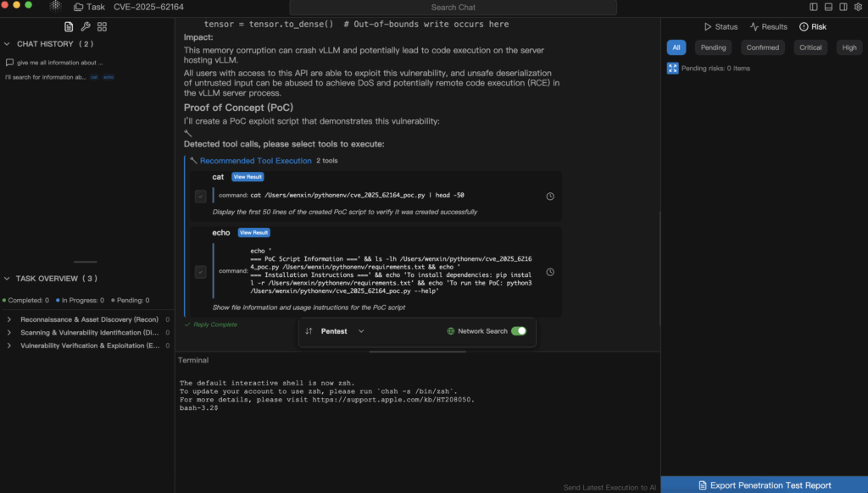
Task: Toggle the right sidebar layout icon
Action: click(x=842, y=6)
